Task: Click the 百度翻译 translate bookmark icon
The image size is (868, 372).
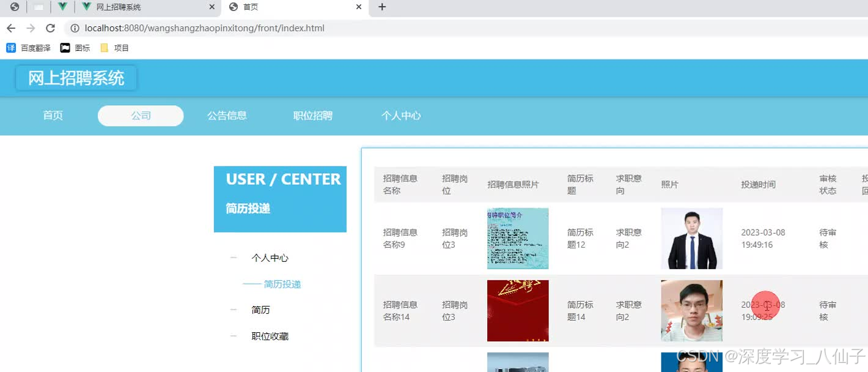Action: (x=10, y=47)
